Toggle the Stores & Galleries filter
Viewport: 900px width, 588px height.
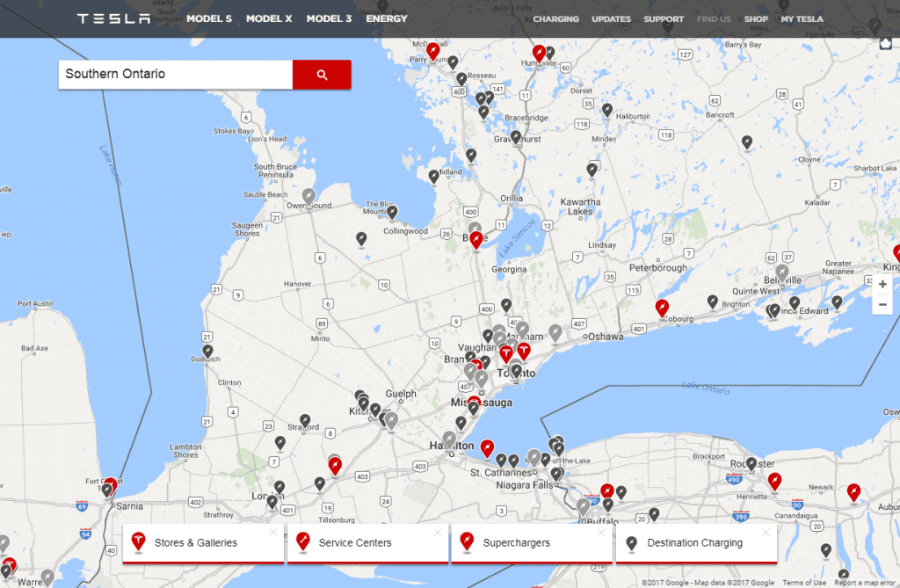click(203, 542)
